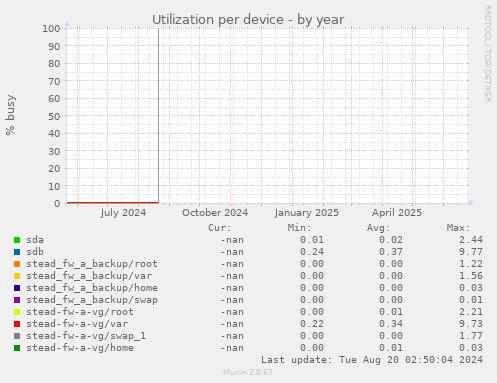This screenshot has width=497, height=383.
Task: Click the red data line near July 2024
Action: pos(112,202)
